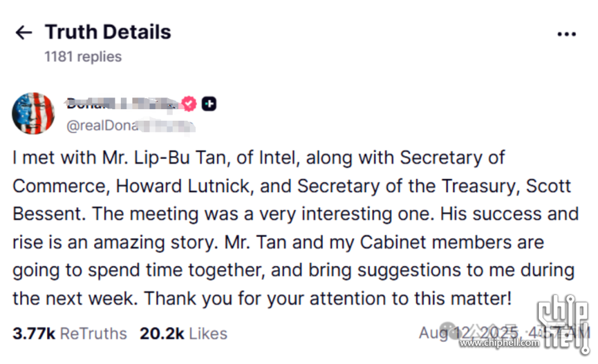Click the name Howard Lutnick in the post
Image resolution: width=598 pixels, height=364 pixels.
(183, 187)
